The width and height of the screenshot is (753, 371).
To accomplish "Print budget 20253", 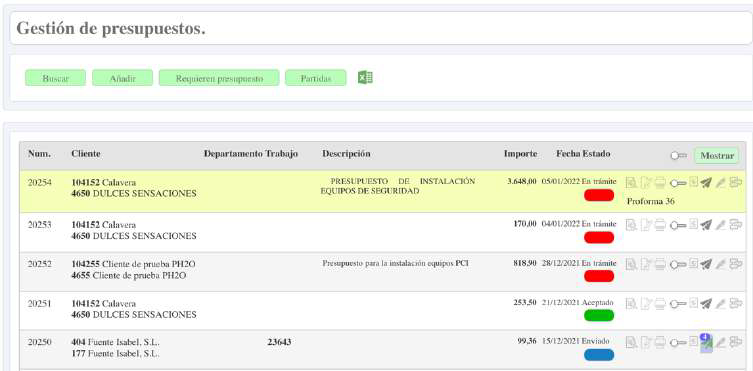I will click(x=660, y=224).
